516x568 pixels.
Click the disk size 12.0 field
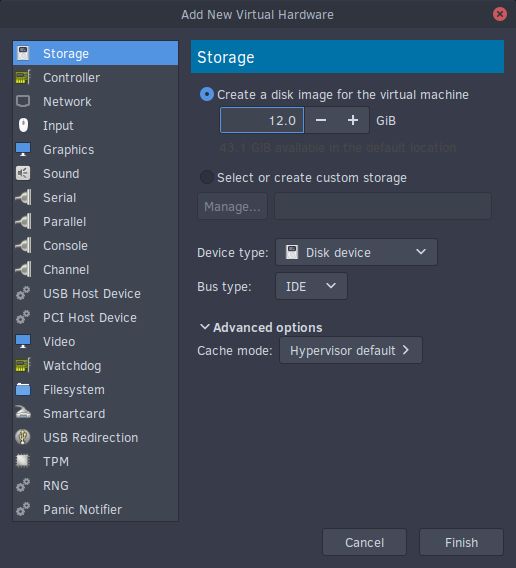(x=262, y=120)
